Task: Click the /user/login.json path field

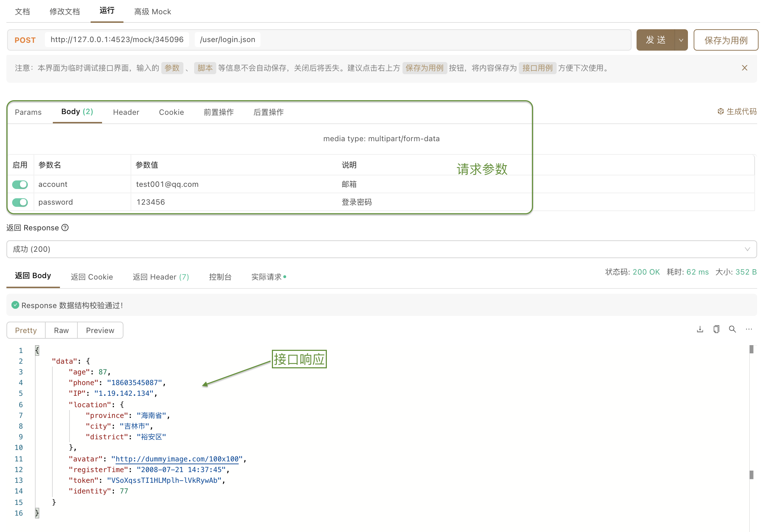Action: [228, 40]
